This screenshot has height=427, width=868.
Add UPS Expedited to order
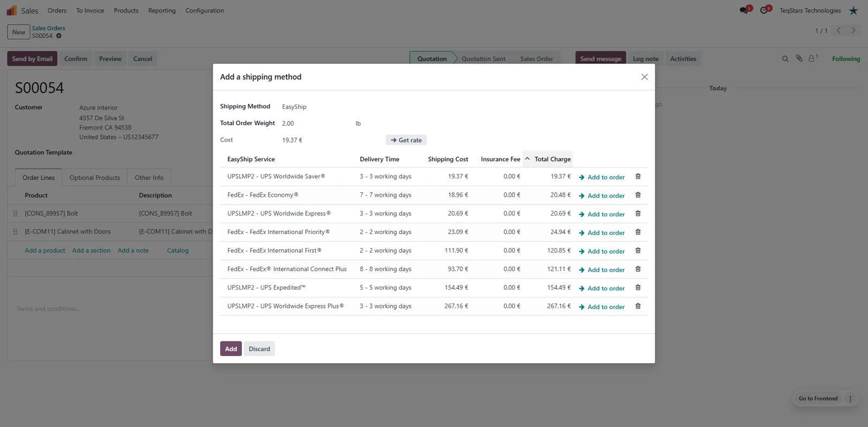pyautogui.click(x=602, y=288)
